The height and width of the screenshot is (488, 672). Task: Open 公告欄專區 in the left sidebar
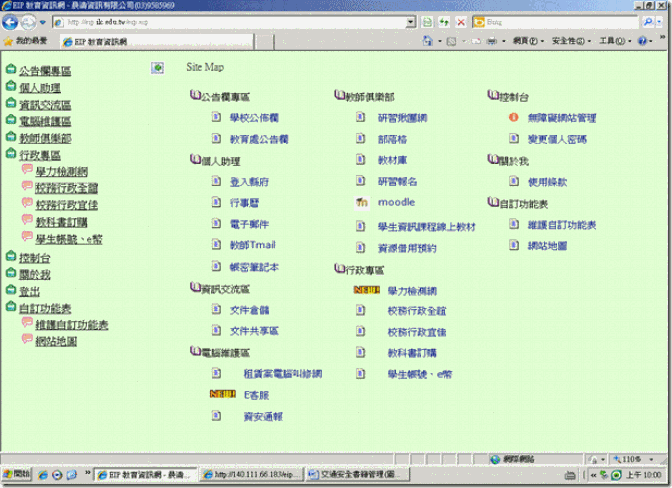(45, 71)
